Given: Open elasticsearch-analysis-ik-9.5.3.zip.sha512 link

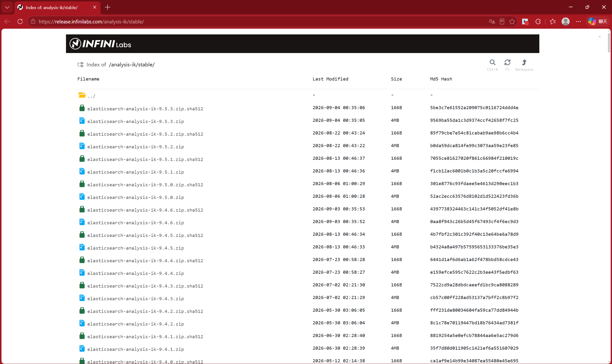Looking at the screenshot, I should [145, 109].
